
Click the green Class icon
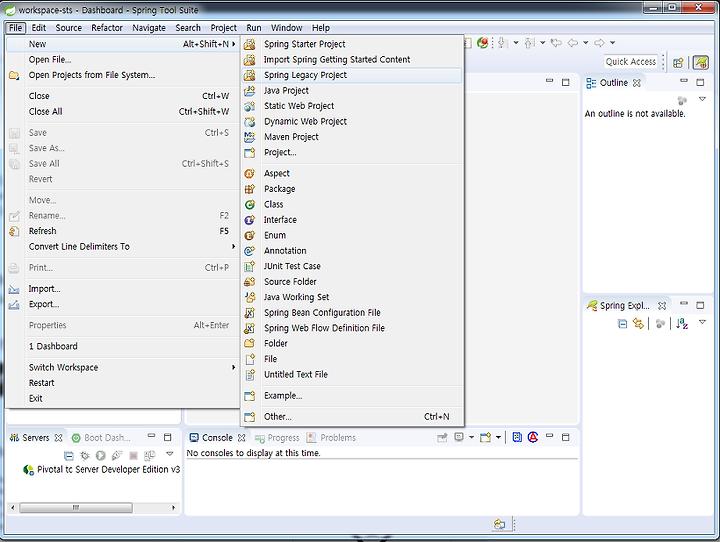pos(249,204)
